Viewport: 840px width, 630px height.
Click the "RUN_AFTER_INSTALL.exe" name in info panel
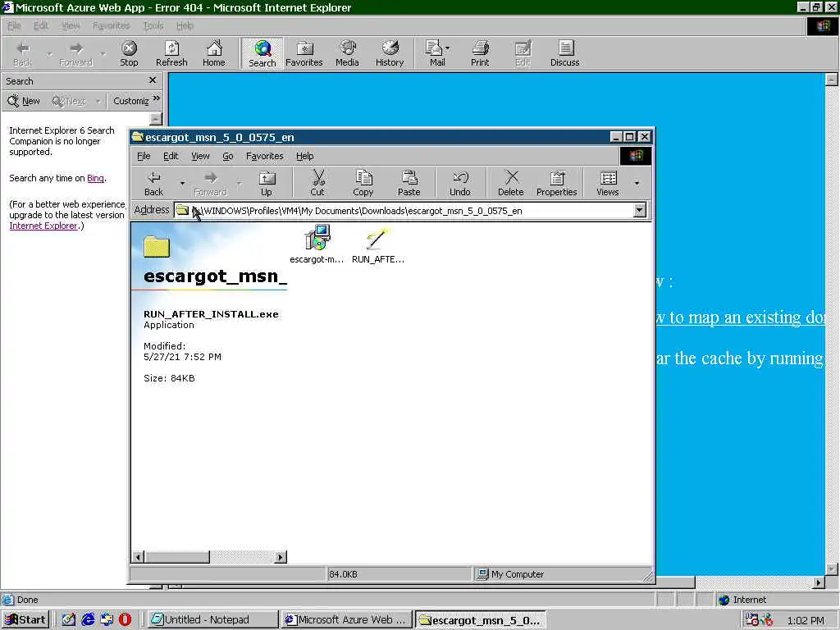point(211,314)
